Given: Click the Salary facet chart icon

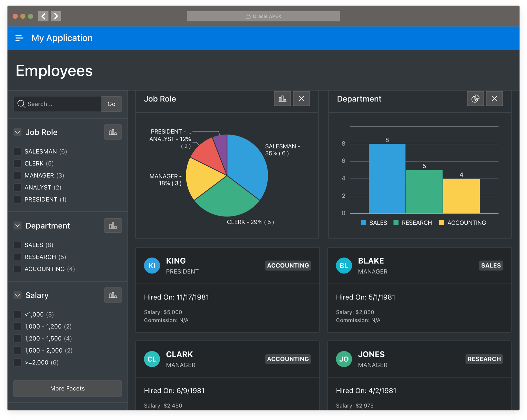Looking at the screenshot, I should pos(113,295).
